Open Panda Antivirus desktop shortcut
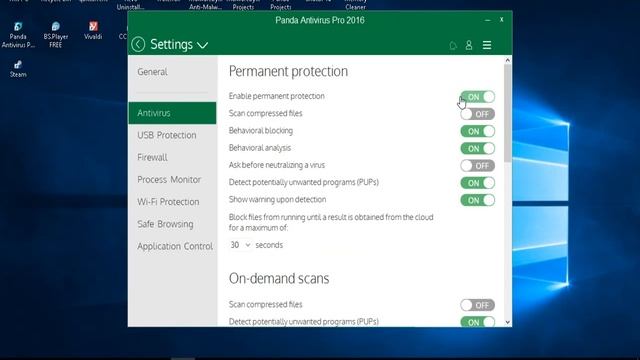 pyautogui.click(x=18, y=35)
